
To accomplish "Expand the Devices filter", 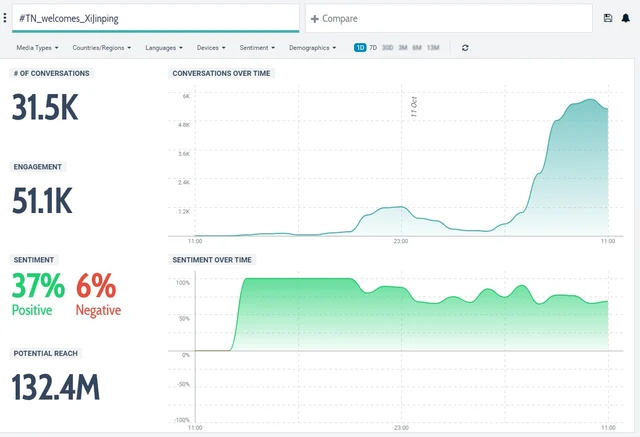I will 211,48.
